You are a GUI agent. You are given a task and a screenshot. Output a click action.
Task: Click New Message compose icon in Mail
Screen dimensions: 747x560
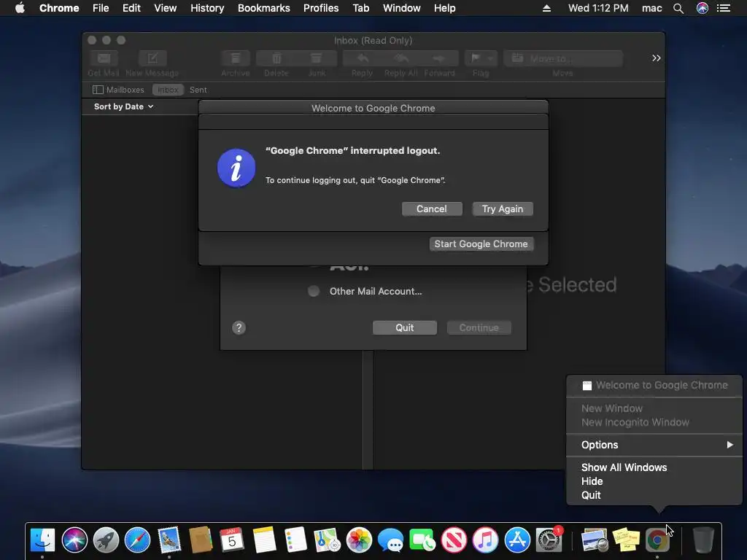point(152,58)
